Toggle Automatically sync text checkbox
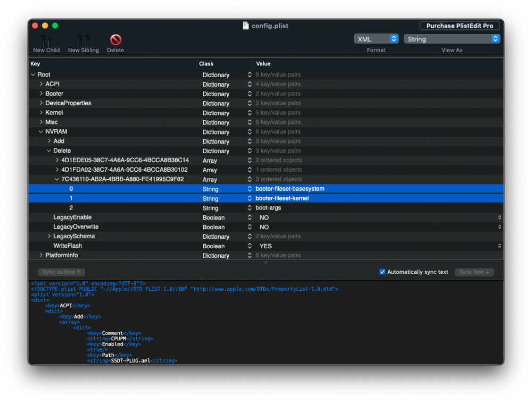The height and width of the screenshot is (402, 532). (383, 272)
